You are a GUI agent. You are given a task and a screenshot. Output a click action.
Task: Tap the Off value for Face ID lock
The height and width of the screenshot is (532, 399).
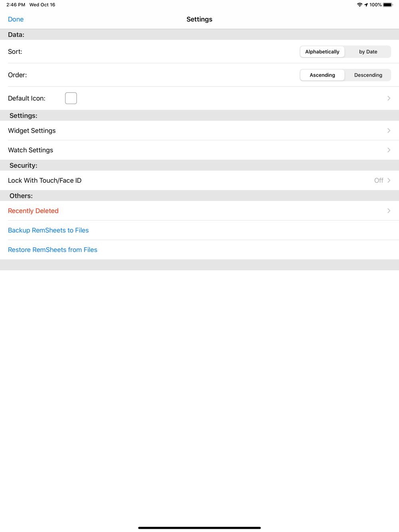pos(379,180)
